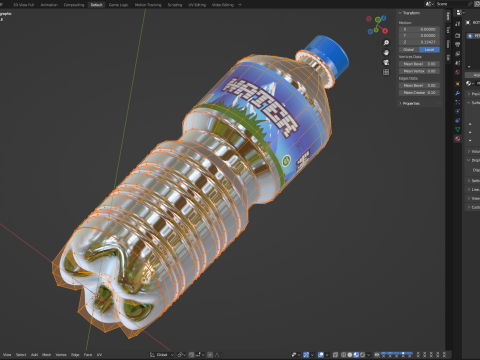Open the Active Tool properties tab icon
Screen dimensions: 480x360
(458, 24)
